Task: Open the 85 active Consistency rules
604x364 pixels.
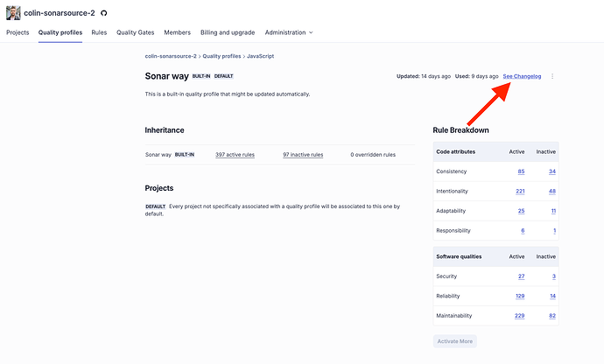Action: click(x=521, y=171)
